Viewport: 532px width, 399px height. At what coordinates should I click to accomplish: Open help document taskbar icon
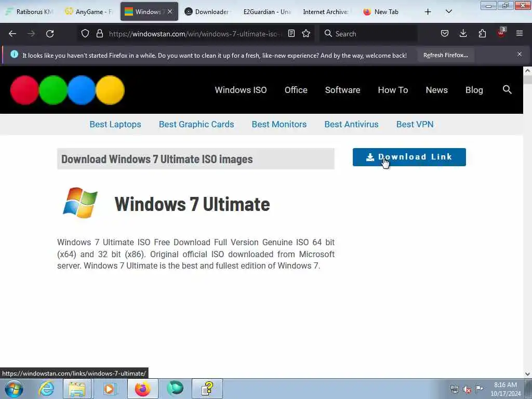pos(207,389)
